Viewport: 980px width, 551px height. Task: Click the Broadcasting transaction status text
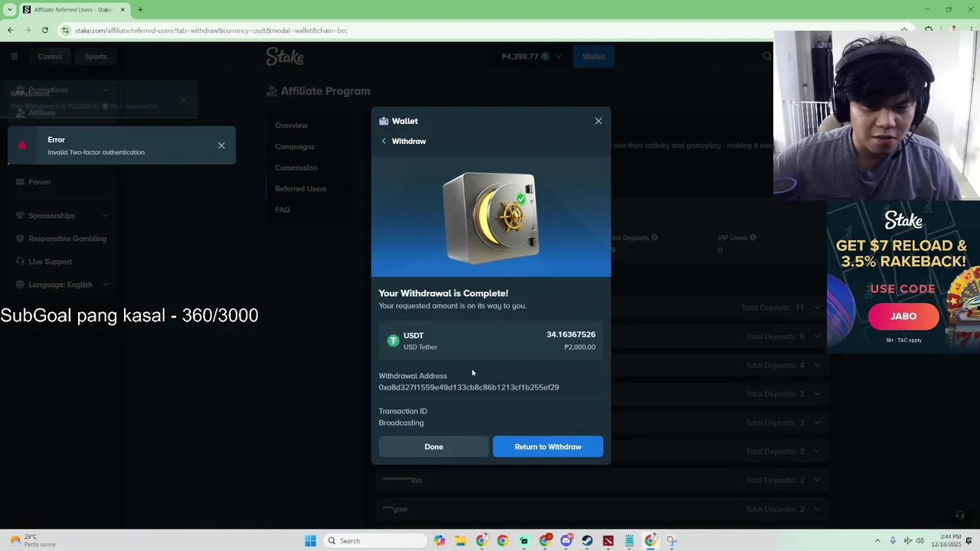click(x=401, y=422)
